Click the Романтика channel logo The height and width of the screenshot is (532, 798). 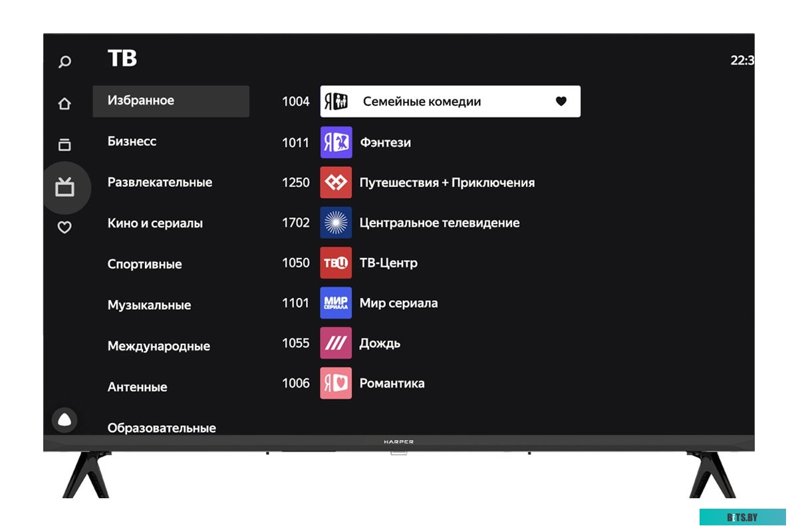(x=336, y=383)
